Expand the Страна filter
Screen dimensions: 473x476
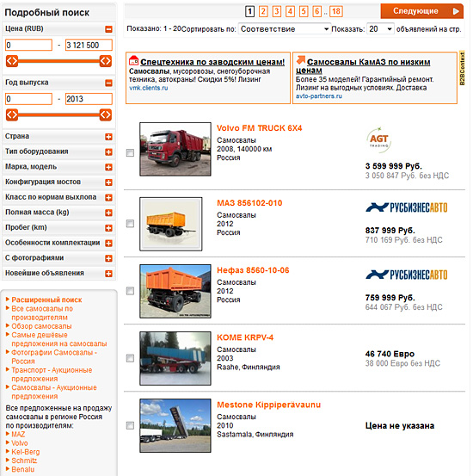[x=108, y=137]
